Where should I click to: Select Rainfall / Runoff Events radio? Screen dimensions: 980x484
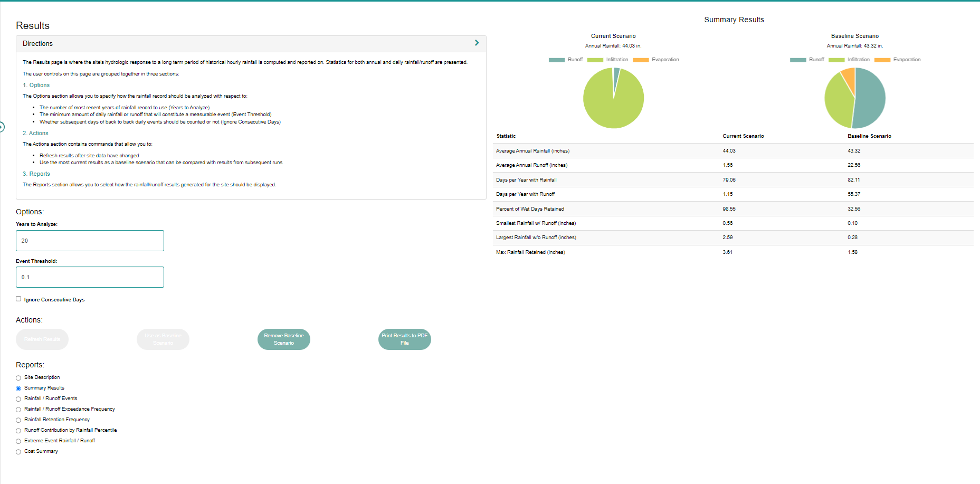tap(18, 399)
